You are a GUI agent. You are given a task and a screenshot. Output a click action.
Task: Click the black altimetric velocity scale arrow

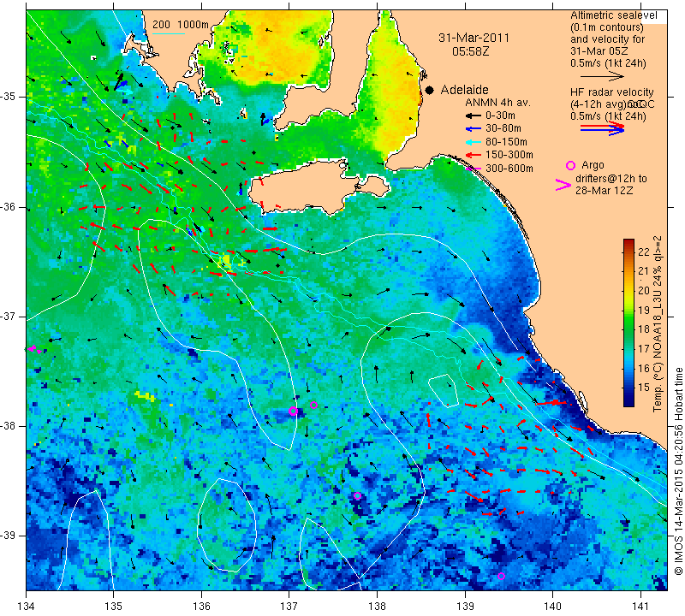pos(602,76)
